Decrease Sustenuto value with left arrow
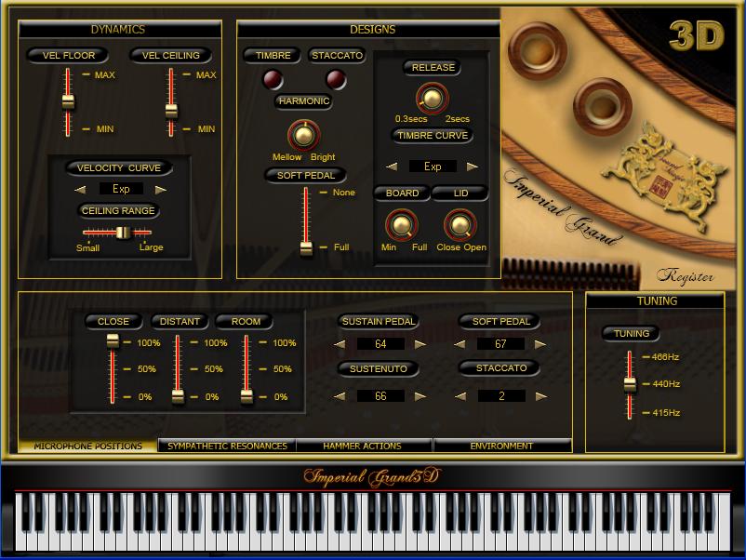Image resolution: width=746 pixels, height=560 pixels. click(340, 396)
